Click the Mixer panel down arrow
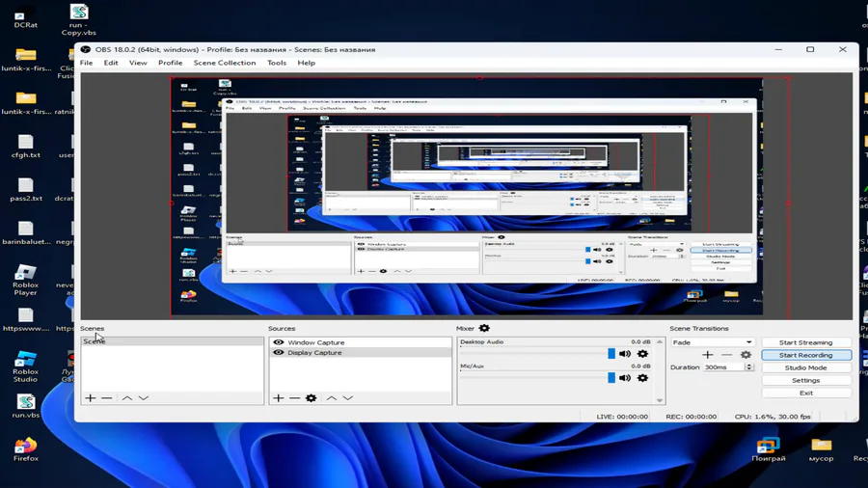The height and width of the screenshot is (488, 868). coord(660,400)
